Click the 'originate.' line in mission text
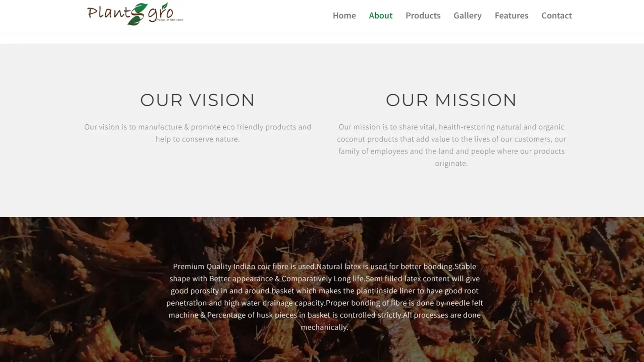 point(451,163)
